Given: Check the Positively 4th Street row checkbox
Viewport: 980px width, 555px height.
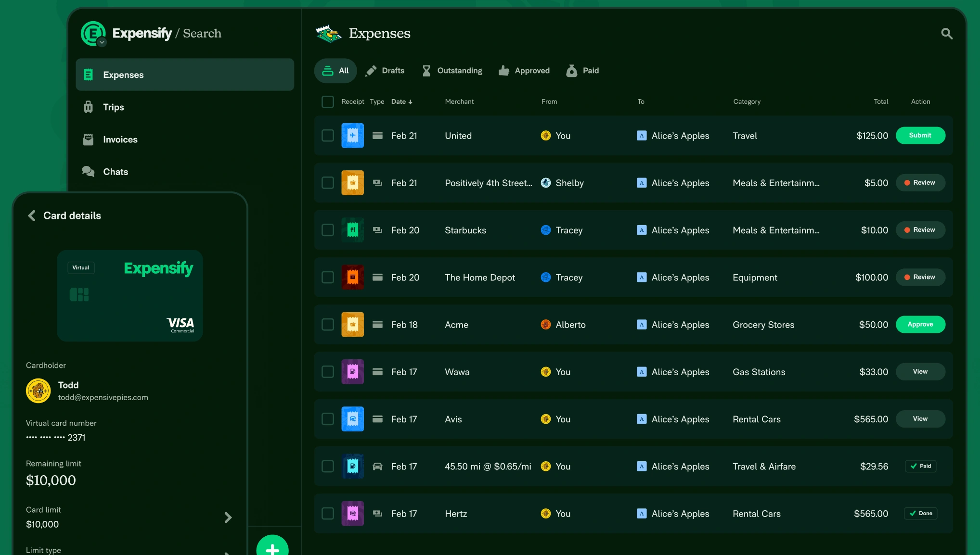Looking at the screenshot, I should tap(328, 183).
